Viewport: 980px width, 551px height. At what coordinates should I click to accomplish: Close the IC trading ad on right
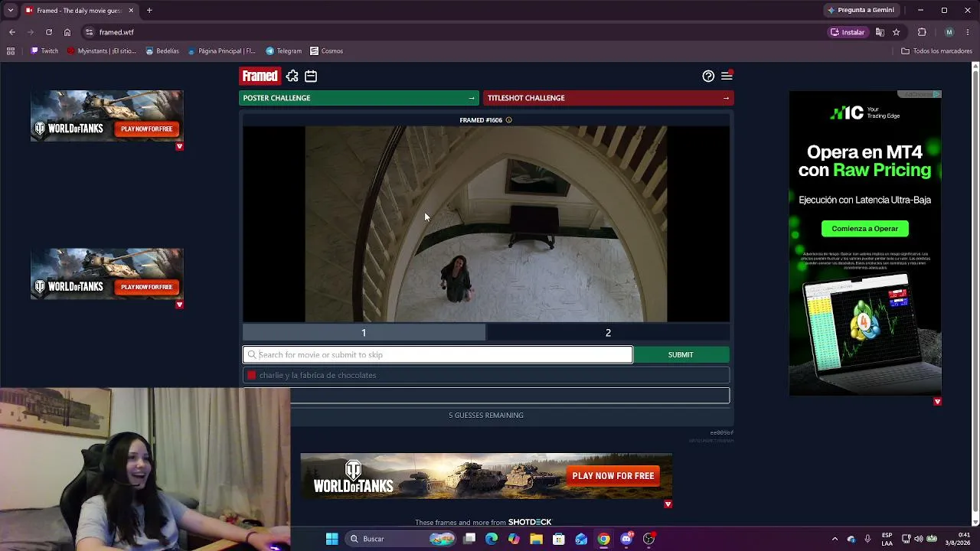[x=937, y=401]
